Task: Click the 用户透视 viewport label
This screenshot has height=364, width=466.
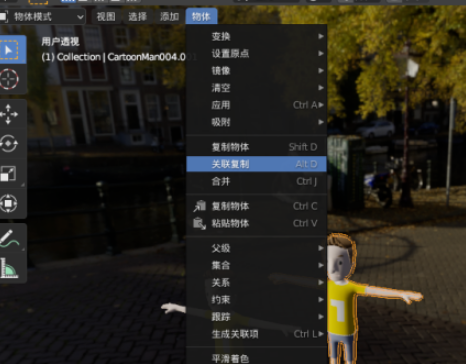Action: coord(60,42)
